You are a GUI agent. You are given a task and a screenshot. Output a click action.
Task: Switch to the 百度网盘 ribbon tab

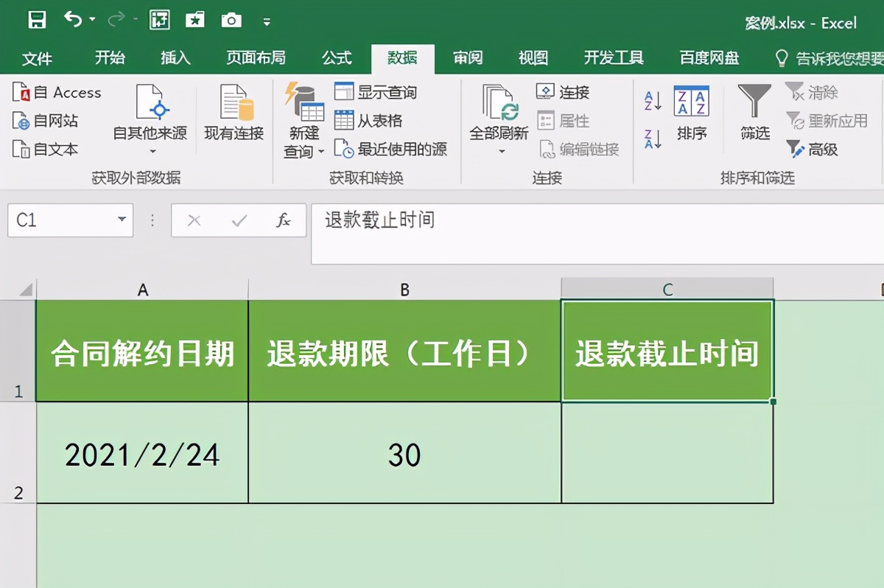pos(709,57)
